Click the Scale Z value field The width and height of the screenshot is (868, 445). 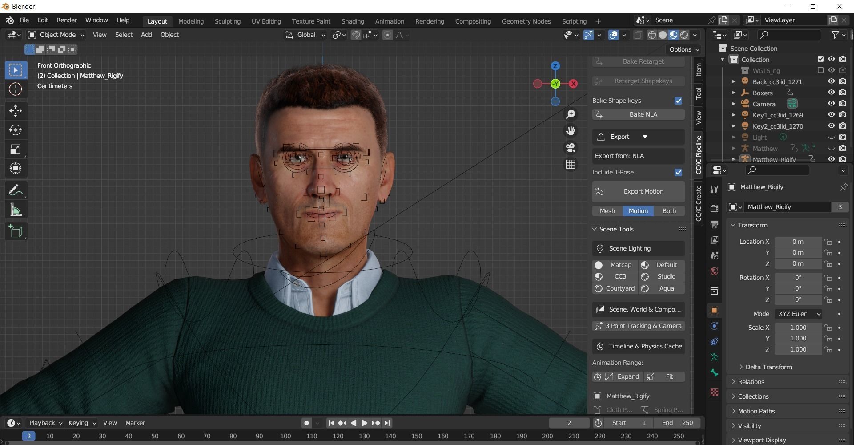[x=798, y=350]
